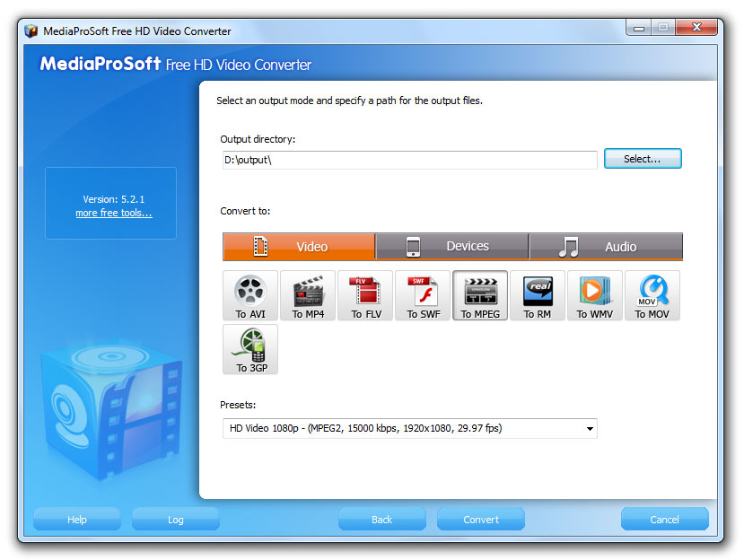Follow the 'more free tools...' link

coord(114,213)
